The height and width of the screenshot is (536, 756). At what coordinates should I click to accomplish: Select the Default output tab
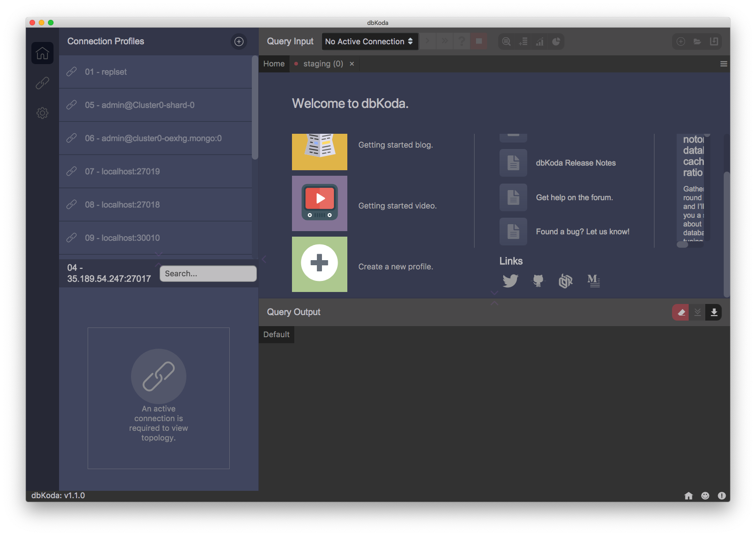276,334
